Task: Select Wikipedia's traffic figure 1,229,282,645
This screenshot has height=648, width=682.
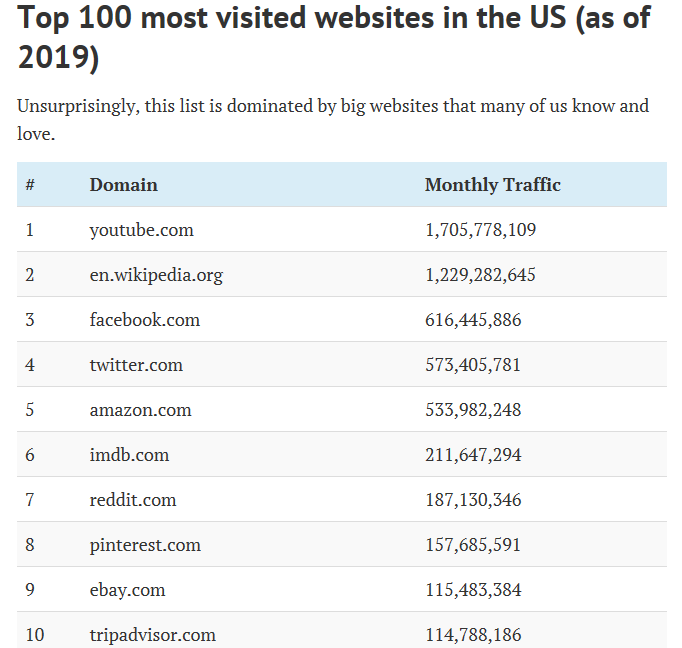Action: click(480, 275)
